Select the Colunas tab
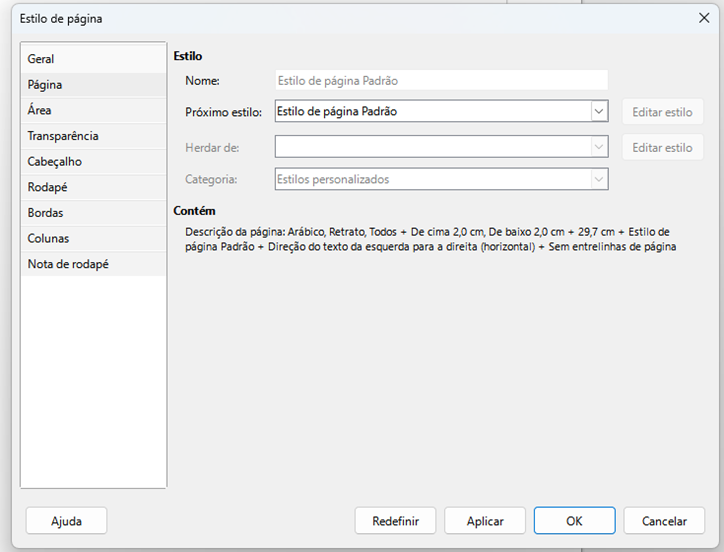Image resolution: width=724 pixels, height=552 pixels. 48,238
